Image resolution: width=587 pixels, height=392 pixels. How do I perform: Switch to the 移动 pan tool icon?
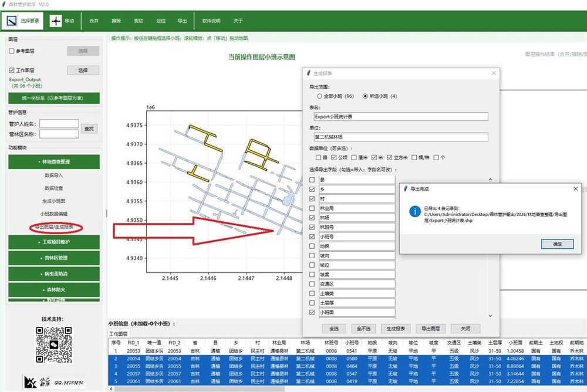(x=55, y=21)
